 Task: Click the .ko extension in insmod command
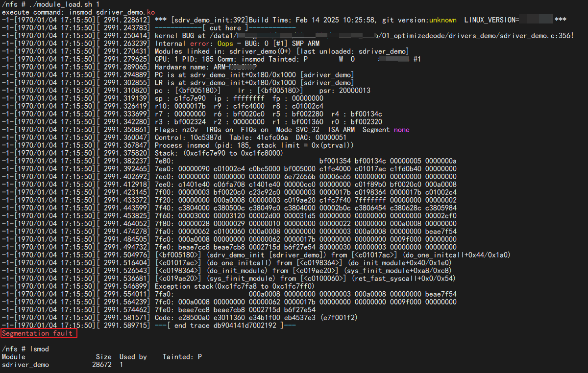click(x=150, y=11)
